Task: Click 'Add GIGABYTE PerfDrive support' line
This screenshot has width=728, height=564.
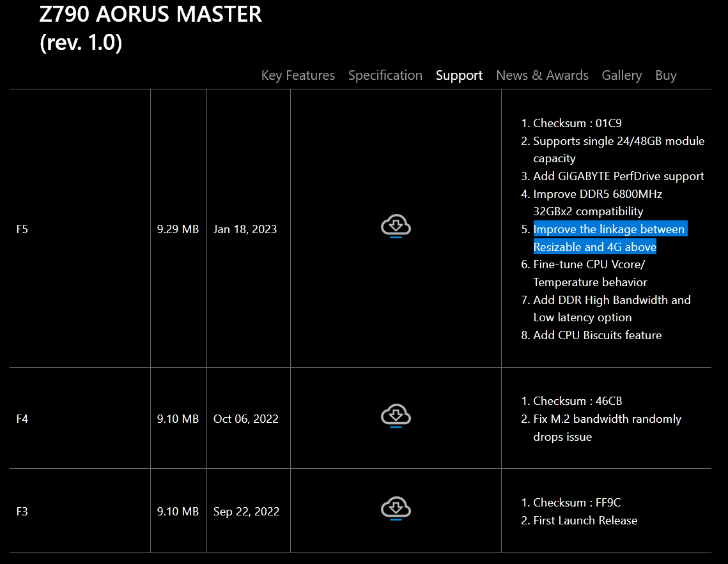Action: click(x=619, y=176)
